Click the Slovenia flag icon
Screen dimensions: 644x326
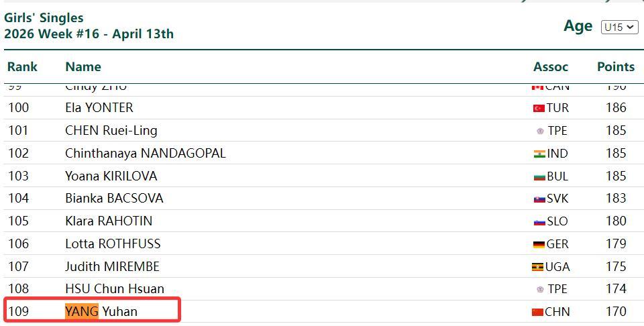539,221
